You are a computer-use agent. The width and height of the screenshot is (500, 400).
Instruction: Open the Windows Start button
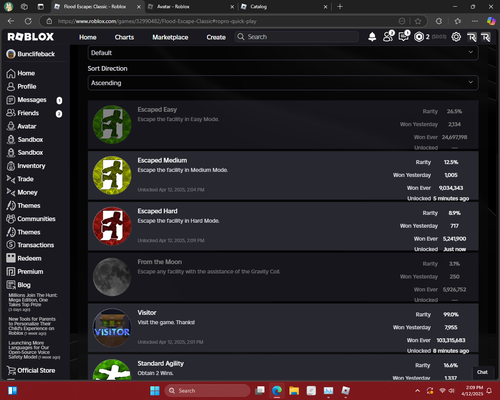pyautogui.click(x=155, y=391)
